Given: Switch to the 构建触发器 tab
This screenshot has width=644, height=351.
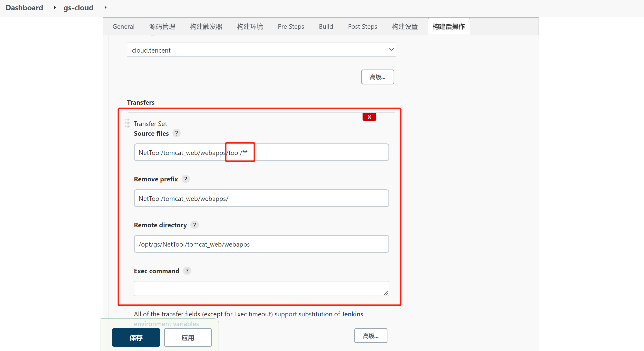Looking at the screenshot, I should pos(206,26).
